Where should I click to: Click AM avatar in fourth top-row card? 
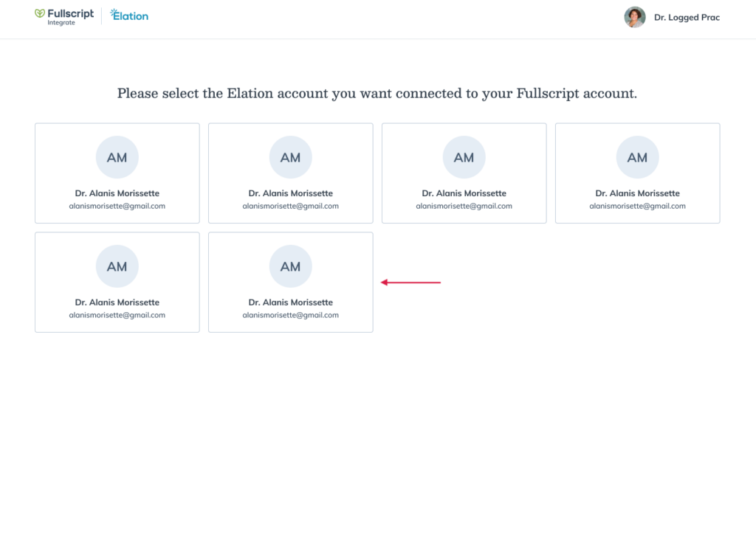tap(637, 157)
